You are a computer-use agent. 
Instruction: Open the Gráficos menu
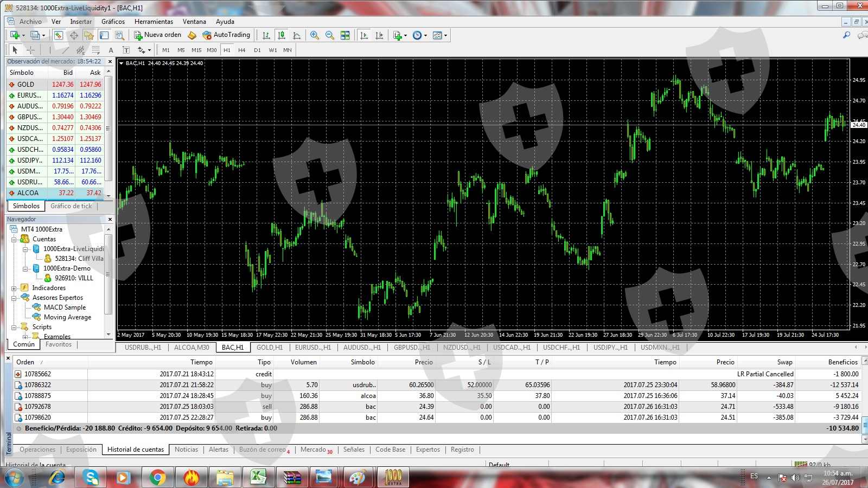[x=113, y=22]
